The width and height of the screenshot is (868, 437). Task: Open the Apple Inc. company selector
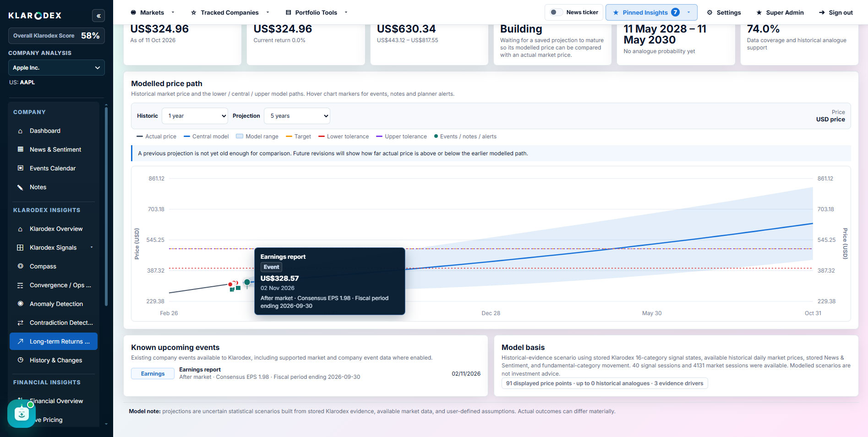click(x=56, y=67)
